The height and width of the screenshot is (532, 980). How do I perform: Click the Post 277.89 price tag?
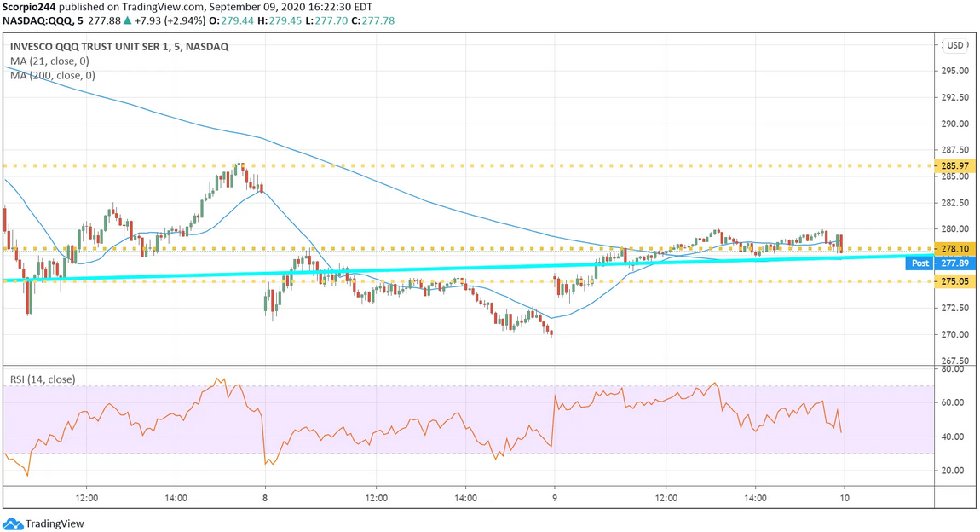(940, 263)
